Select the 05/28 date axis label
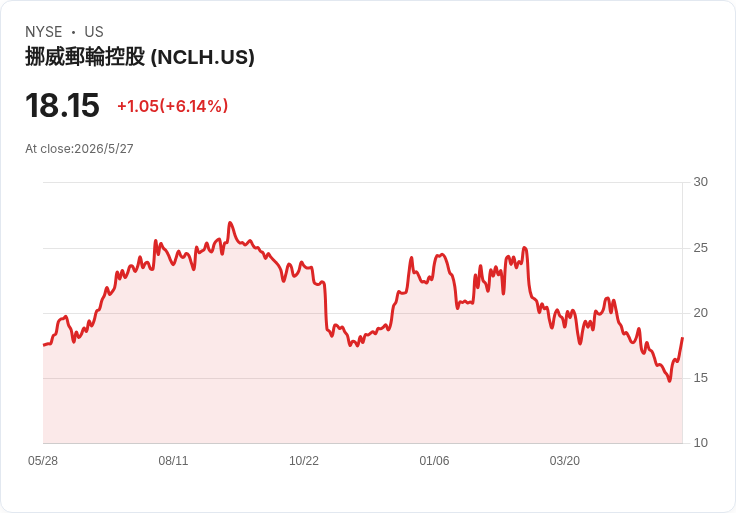Screen dimensions: 736x513 [43, 461]
